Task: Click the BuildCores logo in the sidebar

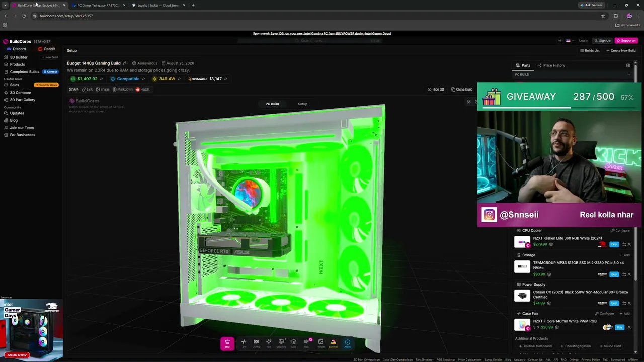Action: click(x=17, y=41)
